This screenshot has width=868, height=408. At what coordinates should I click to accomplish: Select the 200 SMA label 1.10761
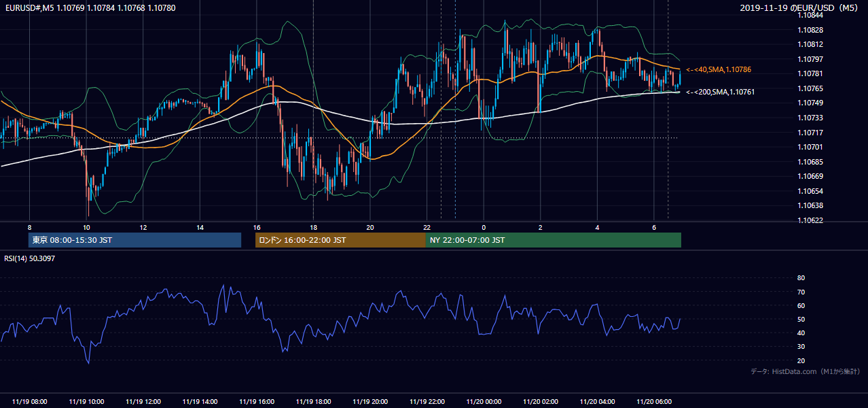[x=721, y=92]
